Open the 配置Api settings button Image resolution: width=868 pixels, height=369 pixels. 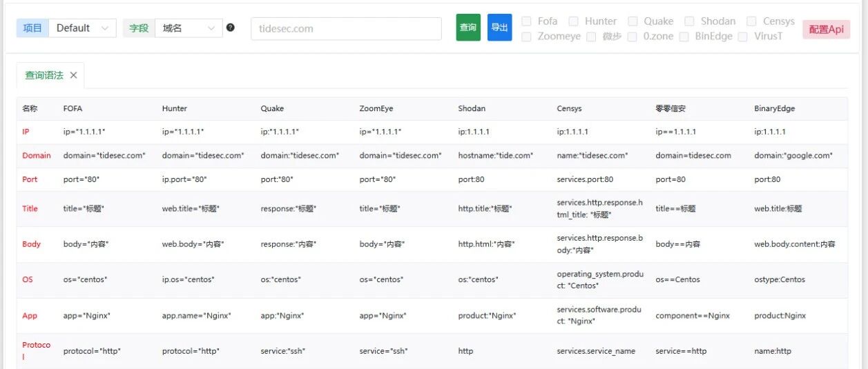tap(827, 30)
